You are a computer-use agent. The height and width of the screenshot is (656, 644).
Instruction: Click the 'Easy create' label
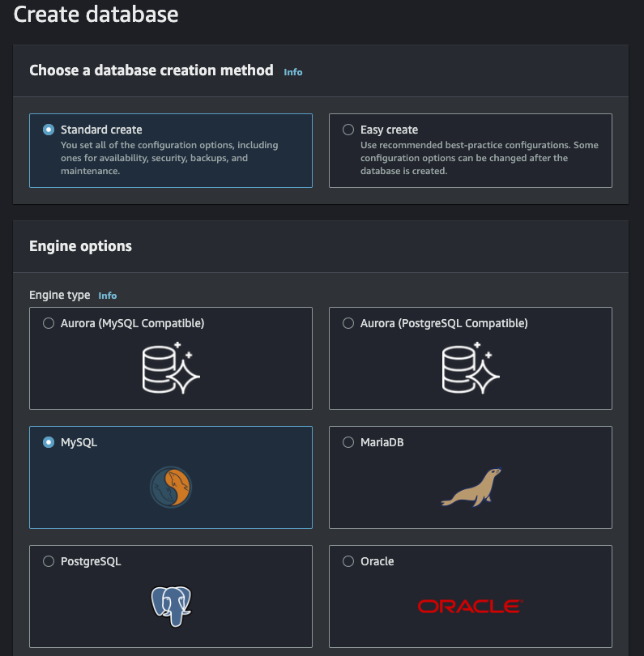click(x=389, y=130)
